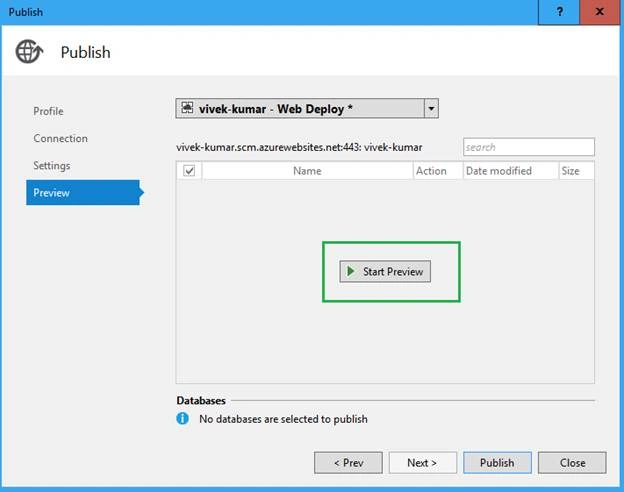Click the green play arrow icon

point(351,271)
